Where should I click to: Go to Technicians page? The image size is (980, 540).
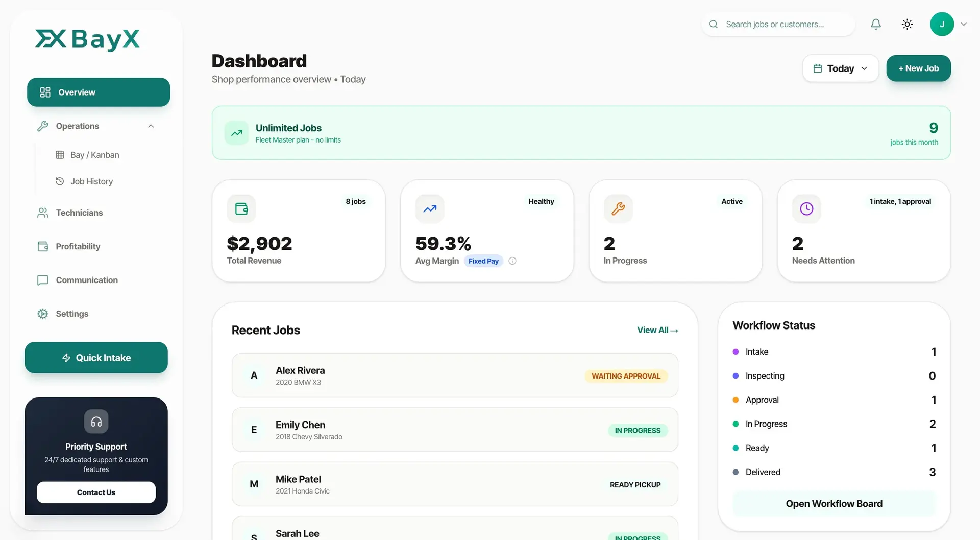(x=79, y=213)
